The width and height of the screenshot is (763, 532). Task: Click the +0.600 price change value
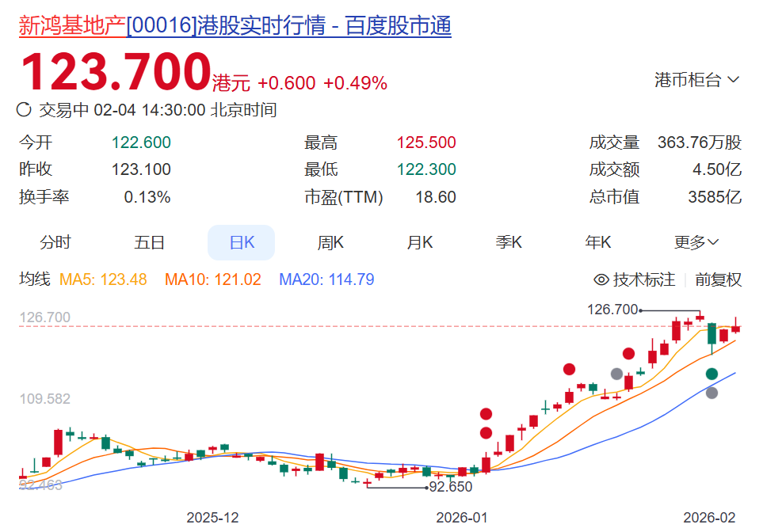pyautogui.click(x=287, y=83)
